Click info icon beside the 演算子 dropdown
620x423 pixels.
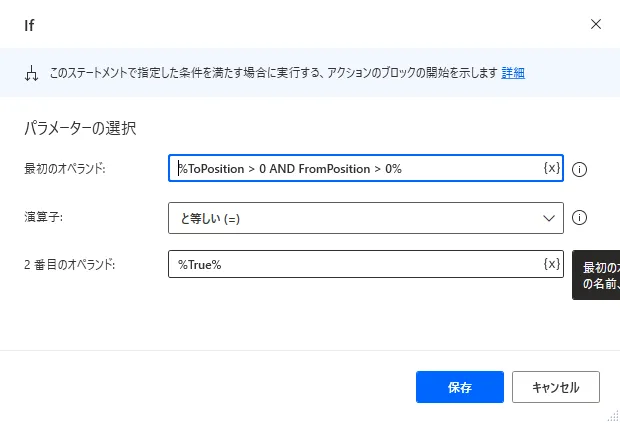[579, 217]
